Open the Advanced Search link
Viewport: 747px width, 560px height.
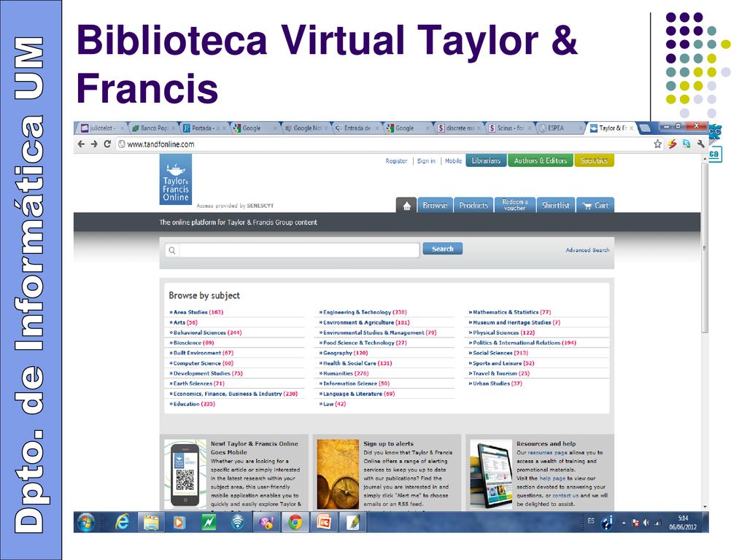587,250
